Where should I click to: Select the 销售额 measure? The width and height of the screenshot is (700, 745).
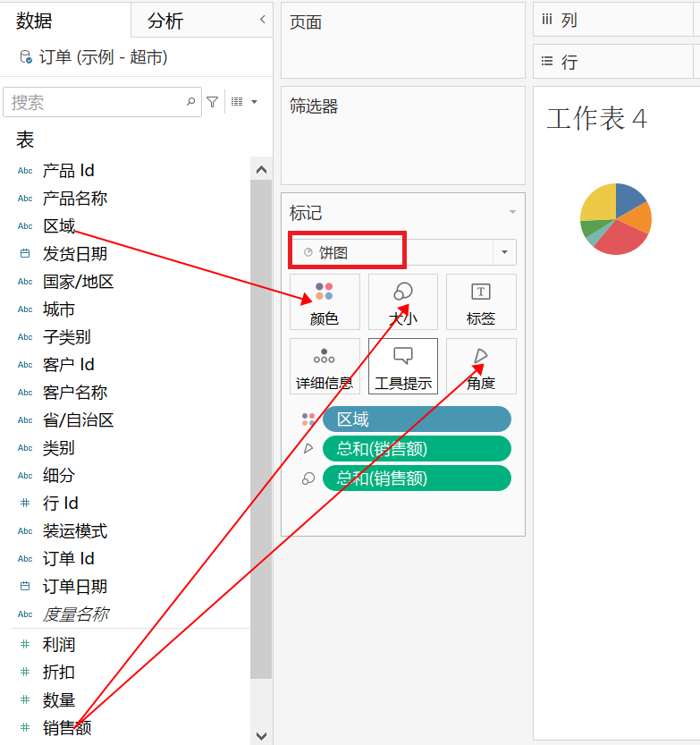tap(67, 727)
